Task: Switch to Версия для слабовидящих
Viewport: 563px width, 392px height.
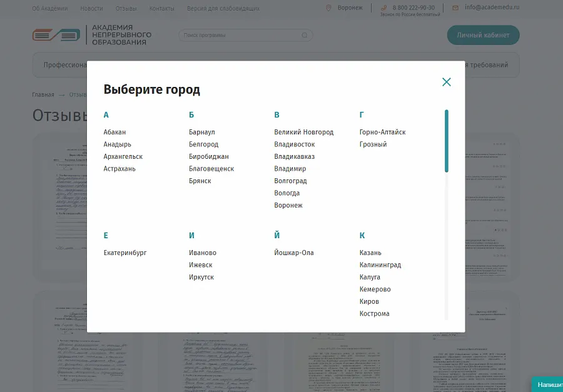Action: (x=223, y=8)
